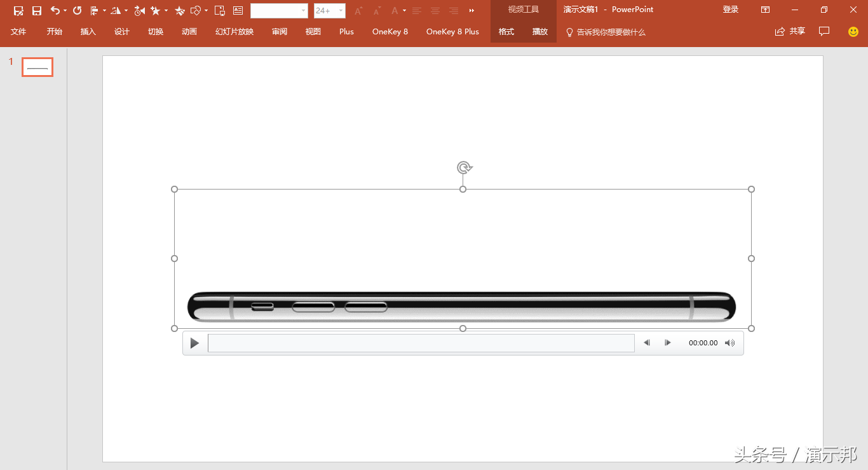Step the video forward one frame

coord(668,343)
